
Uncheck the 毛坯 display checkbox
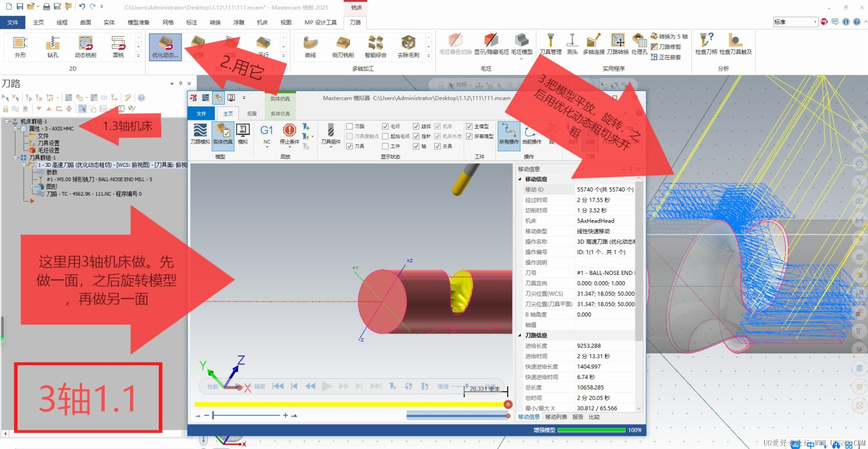click(x=385, y=126)
